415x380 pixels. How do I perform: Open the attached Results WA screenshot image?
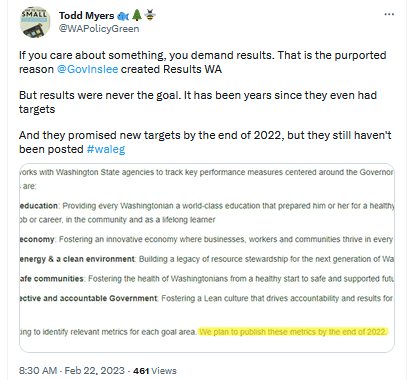click(x=207, y=258)
